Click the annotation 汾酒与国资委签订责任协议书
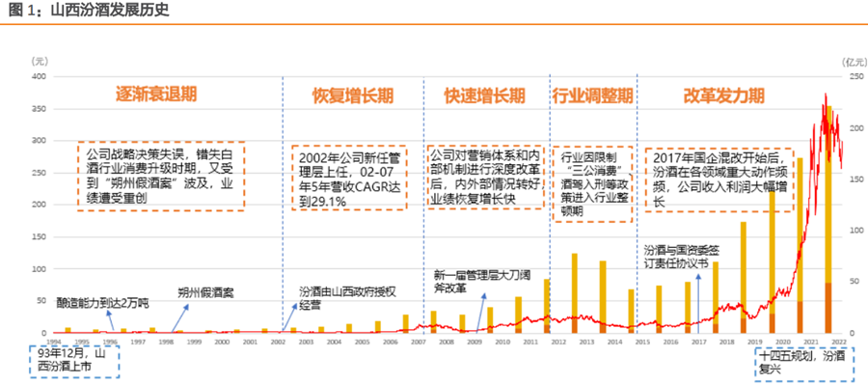This screenshot has width=868, height=384. pos(682,256)
